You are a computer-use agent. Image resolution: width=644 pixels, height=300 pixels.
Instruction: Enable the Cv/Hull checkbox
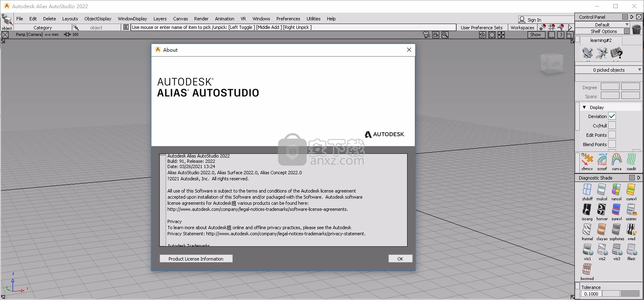click(612, 125)
